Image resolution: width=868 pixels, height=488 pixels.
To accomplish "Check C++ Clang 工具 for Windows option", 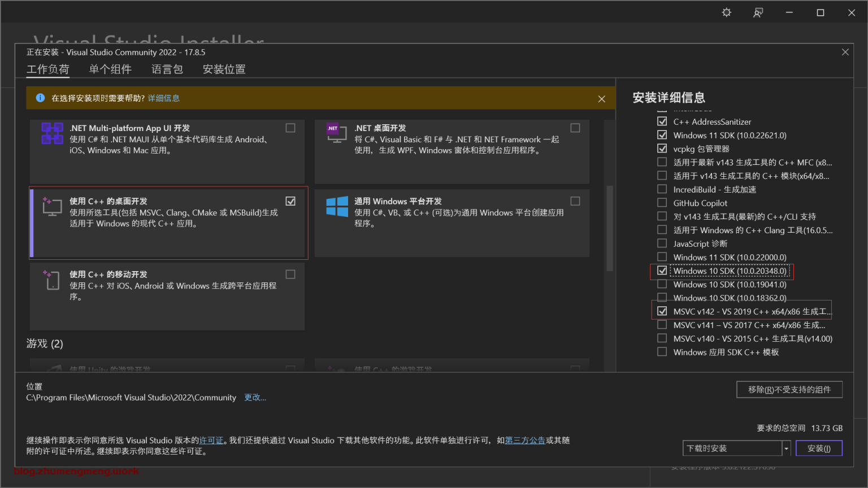I will 662,230.
